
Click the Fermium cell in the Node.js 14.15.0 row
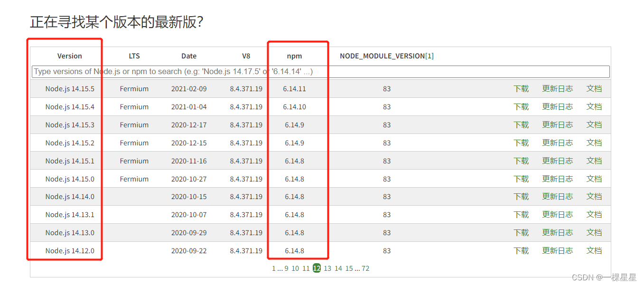[134, 179]
